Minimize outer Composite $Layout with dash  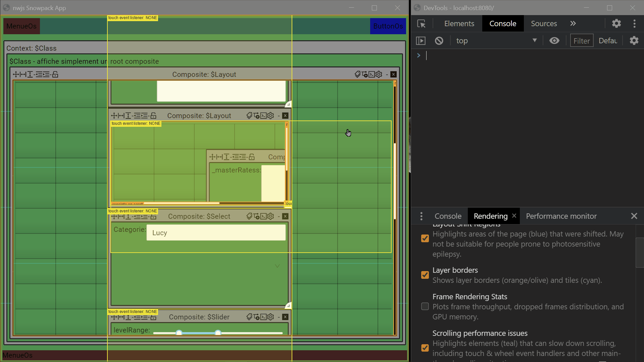[387, 74]
